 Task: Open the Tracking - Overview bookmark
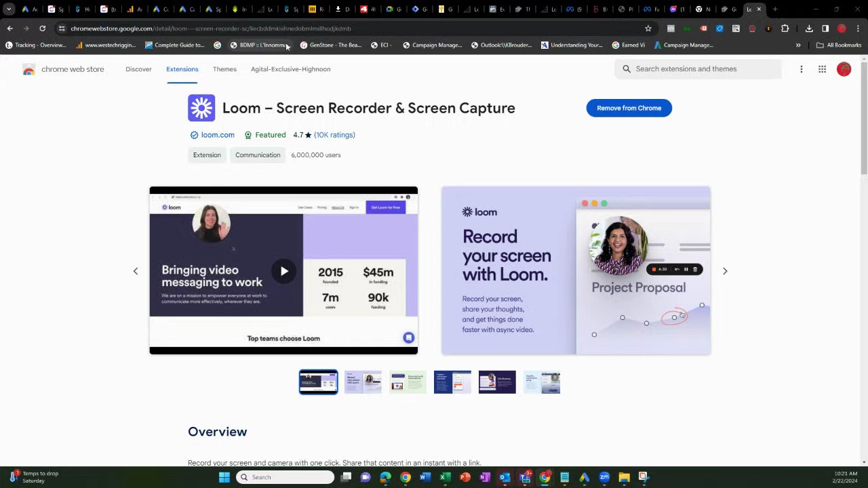pyautogui.click(x=36, y=45)
